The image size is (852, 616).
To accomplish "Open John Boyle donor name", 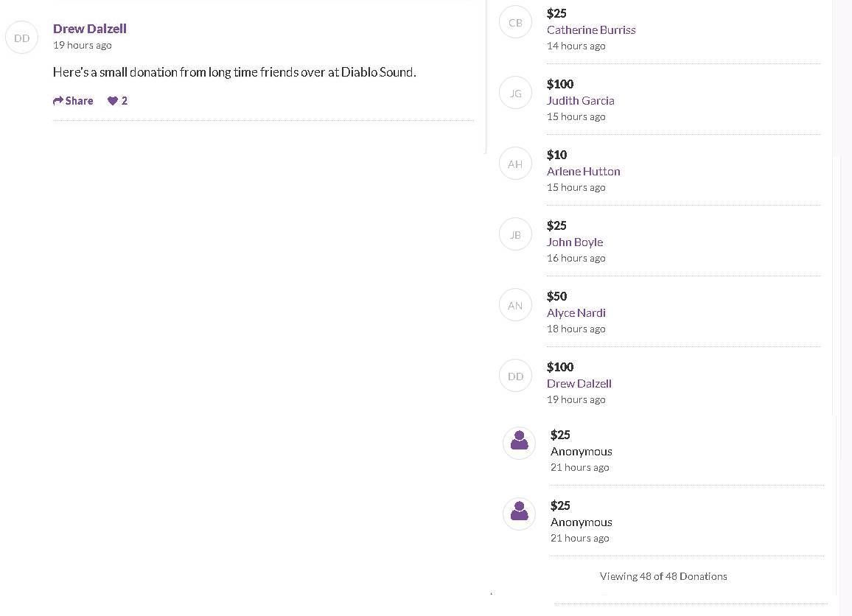I will (x=575, y=242).
